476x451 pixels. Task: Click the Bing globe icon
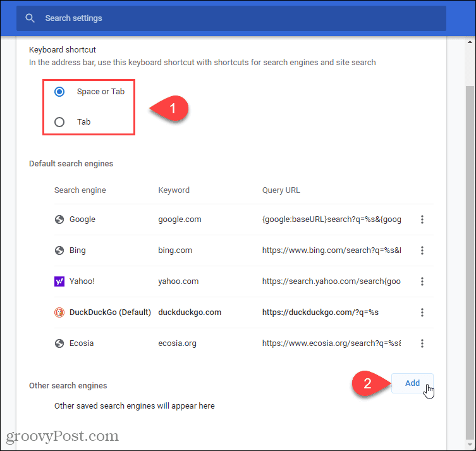point(59,250)
